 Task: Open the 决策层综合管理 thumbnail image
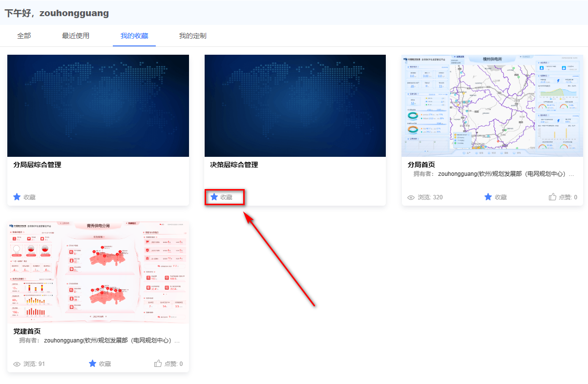point(295,106)
